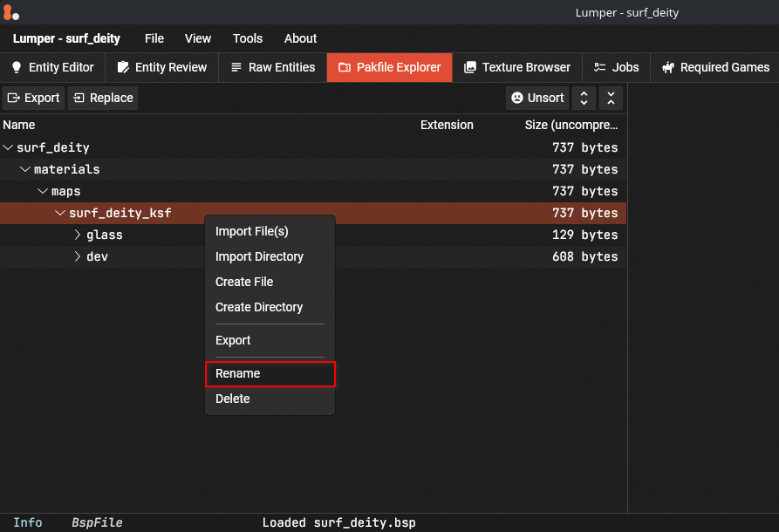Click the expand all arrows icon
The height and width of the screenshot is (532, 779).
tap(584, 98)
